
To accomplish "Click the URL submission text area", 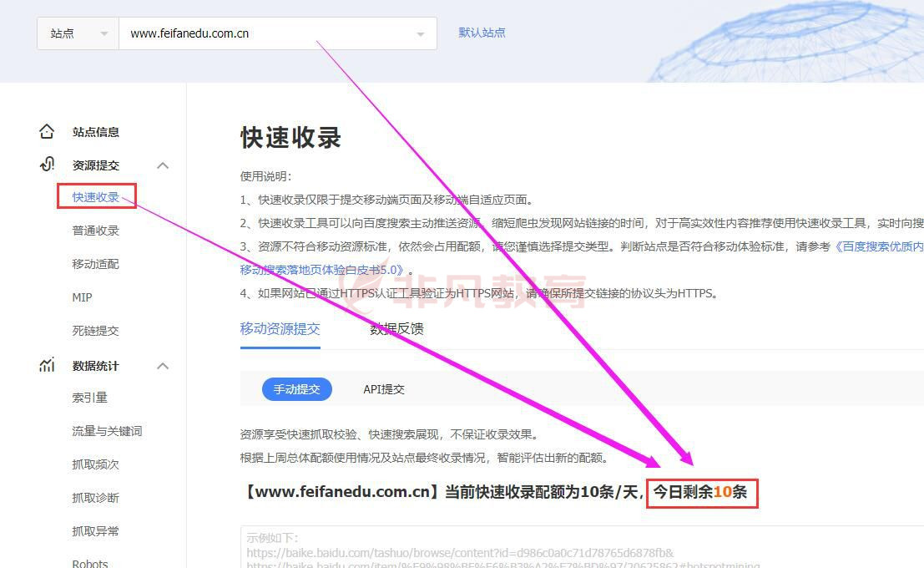I will pyautogui.click(x=583, y=547).
